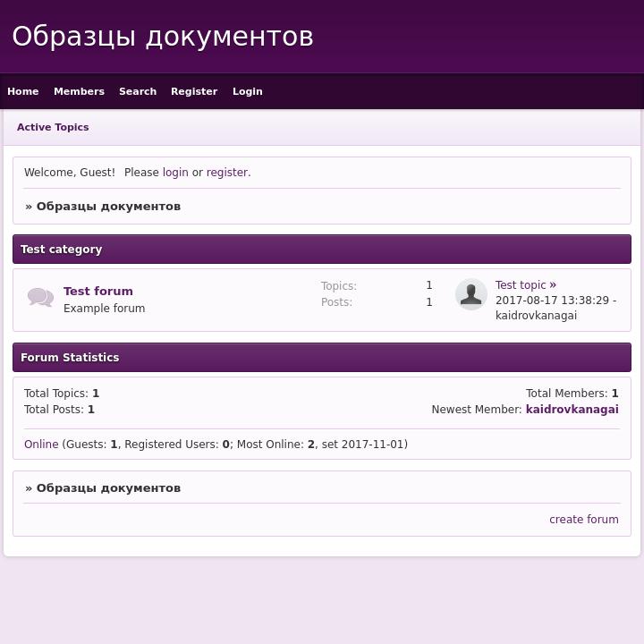Click the Test category header bar

(x=322, y=250)
